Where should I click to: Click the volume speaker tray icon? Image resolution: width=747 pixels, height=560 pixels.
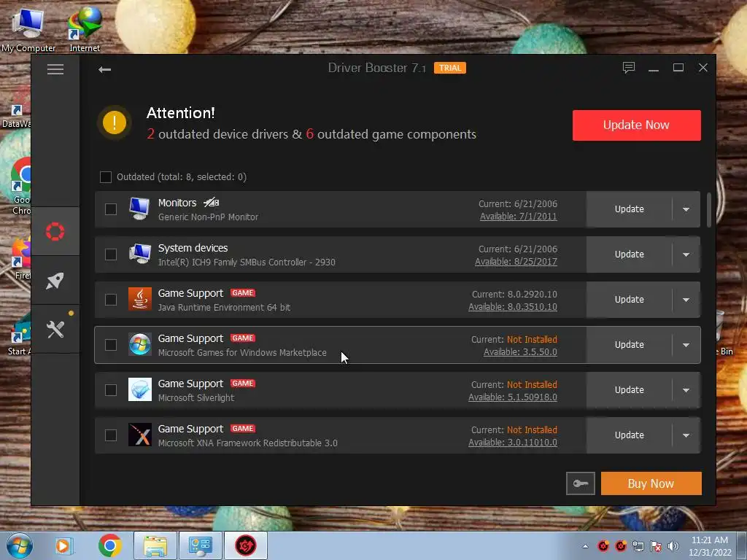(x=673, y=546)
